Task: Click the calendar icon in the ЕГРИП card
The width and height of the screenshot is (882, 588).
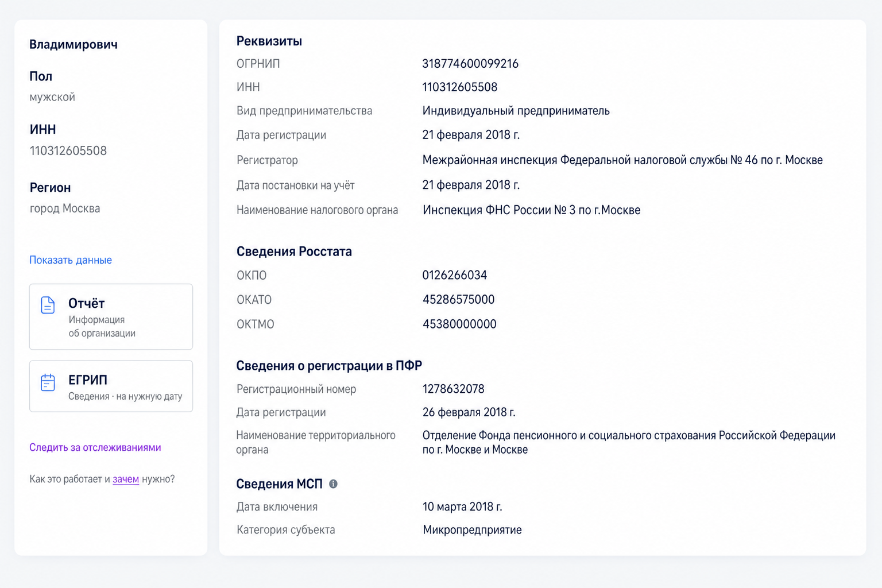Action: pos(48,382)
